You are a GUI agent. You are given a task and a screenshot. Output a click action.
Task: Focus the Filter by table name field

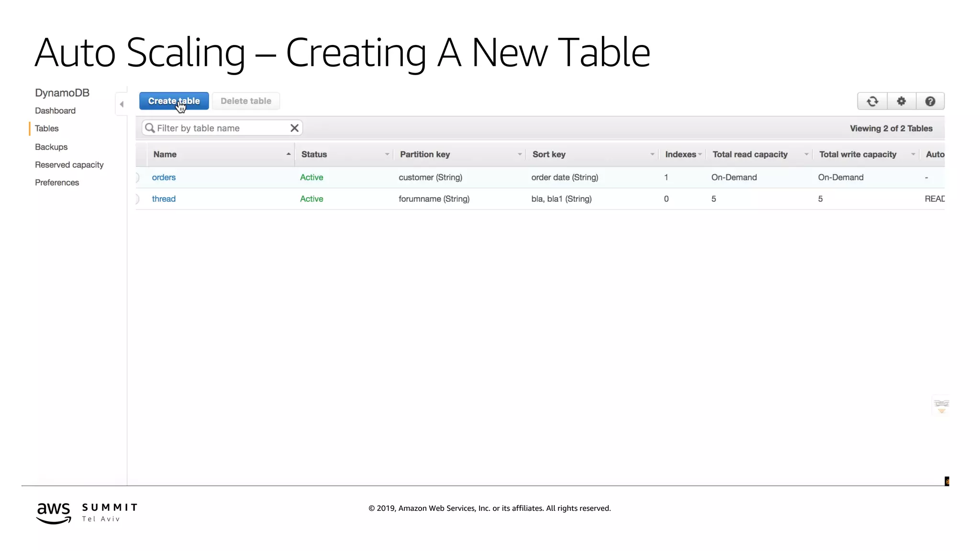click(222, 128)
